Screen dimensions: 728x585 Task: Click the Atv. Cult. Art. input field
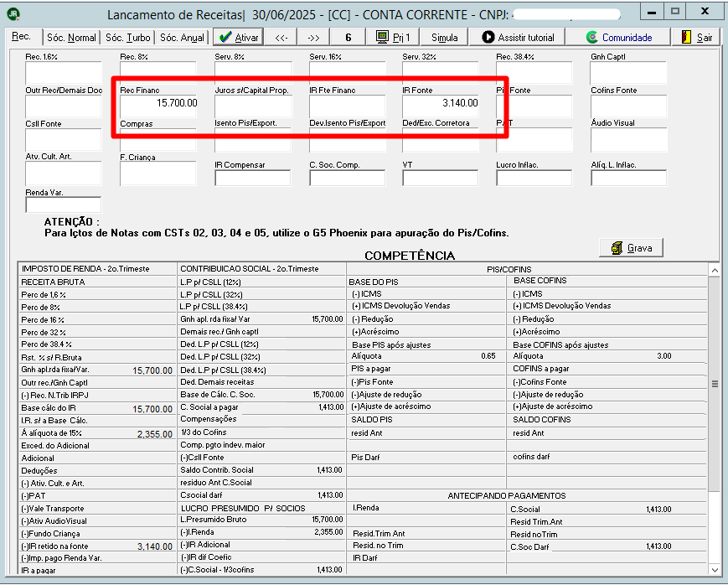point(64,173)
